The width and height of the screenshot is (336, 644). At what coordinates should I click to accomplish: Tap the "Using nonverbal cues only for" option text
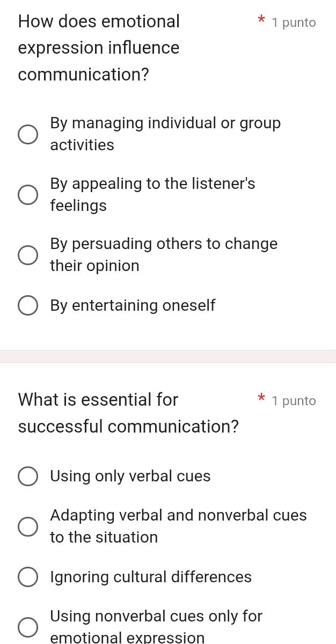point(156,617)
